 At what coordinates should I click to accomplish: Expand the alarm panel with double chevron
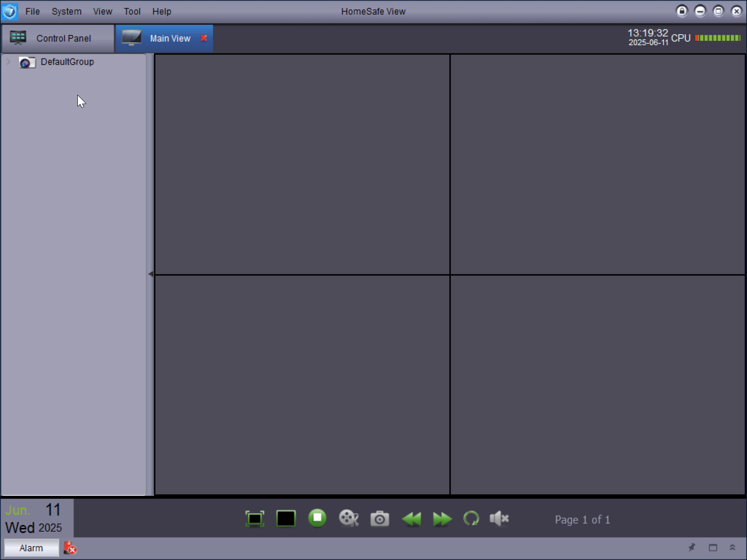[732, 548]
